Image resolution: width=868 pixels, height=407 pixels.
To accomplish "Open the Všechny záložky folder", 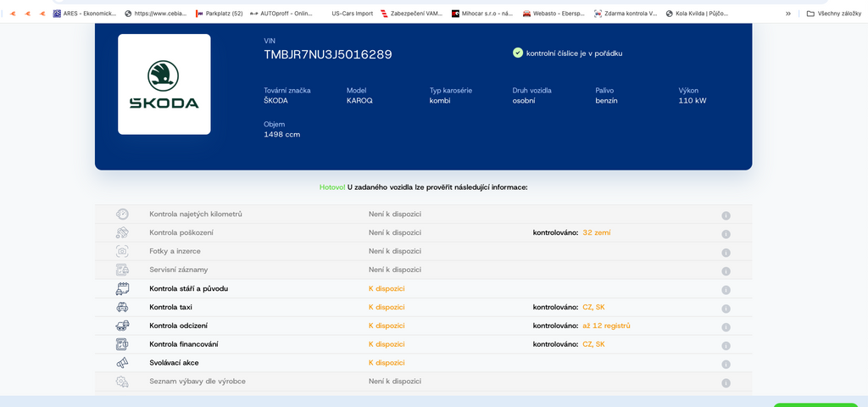I will point(834,14).
